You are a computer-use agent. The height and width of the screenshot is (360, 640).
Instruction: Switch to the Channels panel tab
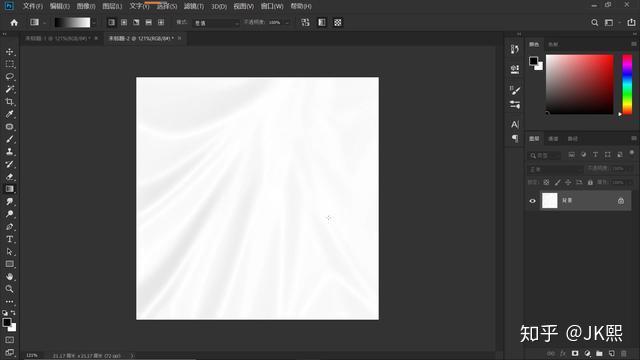tap(553, 139)
